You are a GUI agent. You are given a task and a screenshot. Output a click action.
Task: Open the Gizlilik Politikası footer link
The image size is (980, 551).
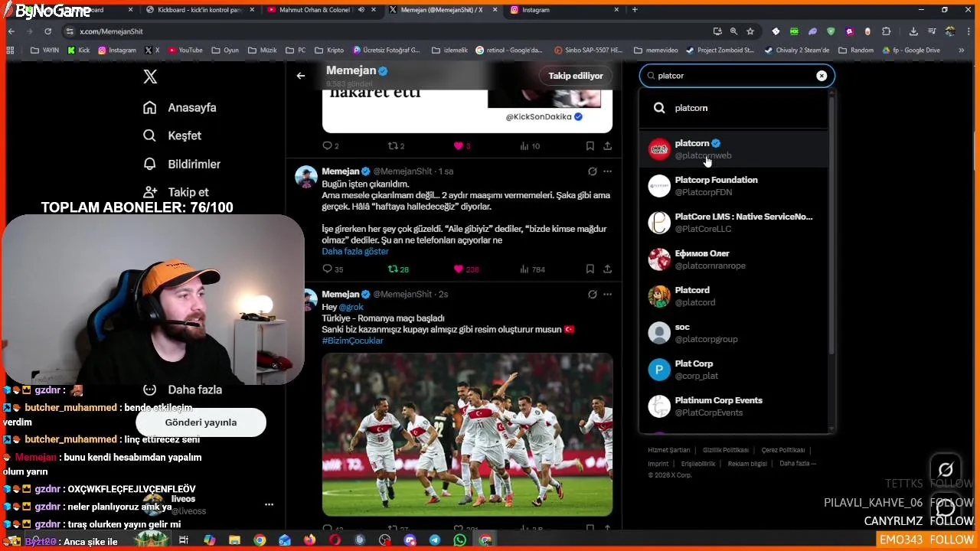[725, 450]
